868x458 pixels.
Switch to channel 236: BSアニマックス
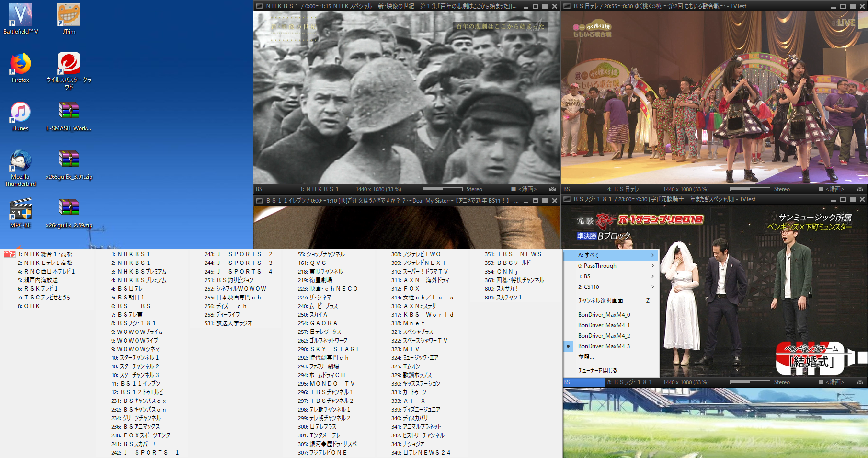point(136,427)
